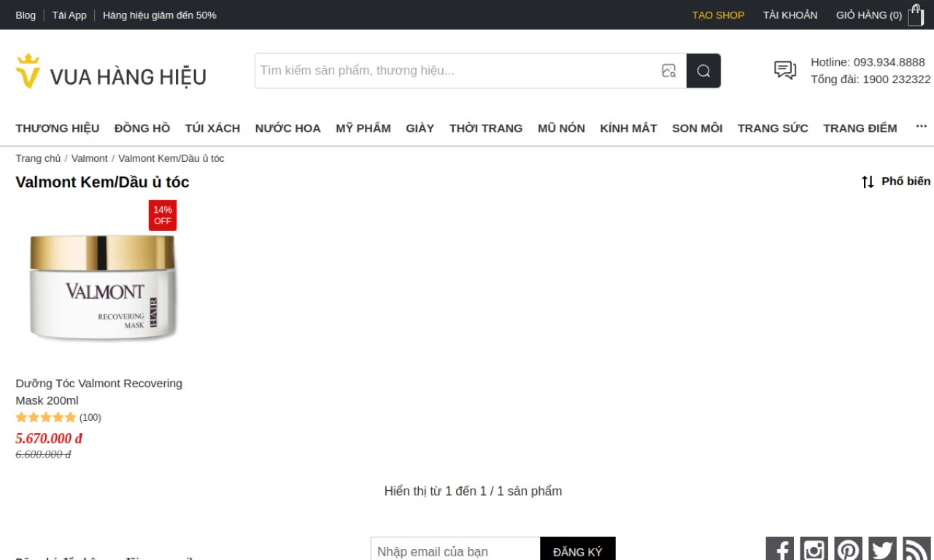The height and width of the screenshot is (560, 934).
Task: Click the five-star rating of Valmont mask
Action: [x=46, y=418]
